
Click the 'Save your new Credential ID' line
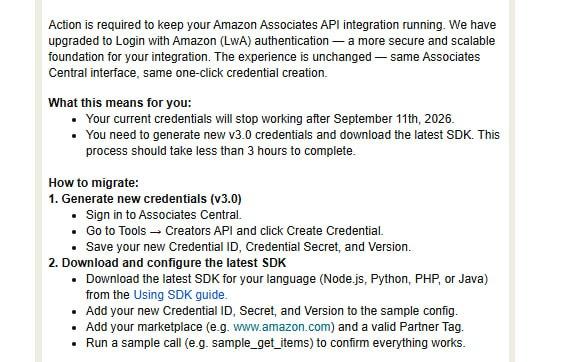coord(248,247)
